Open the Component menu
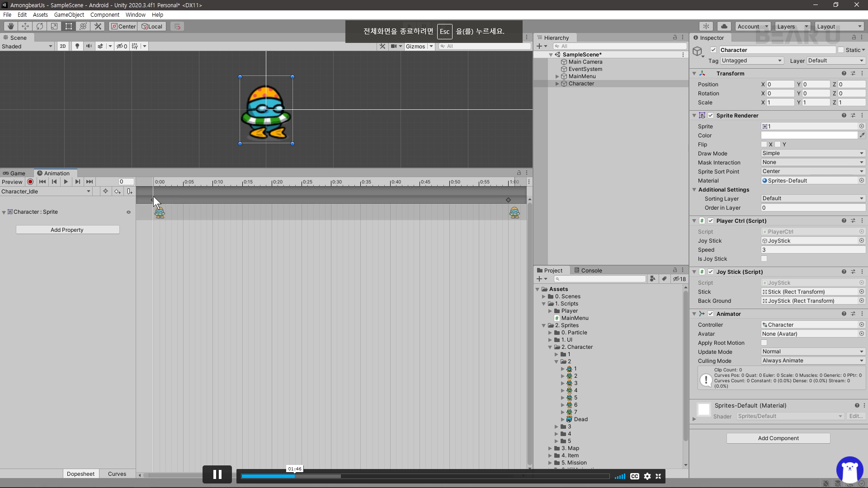The width and height of the screenshot is (868, 488). pos(104,14)
